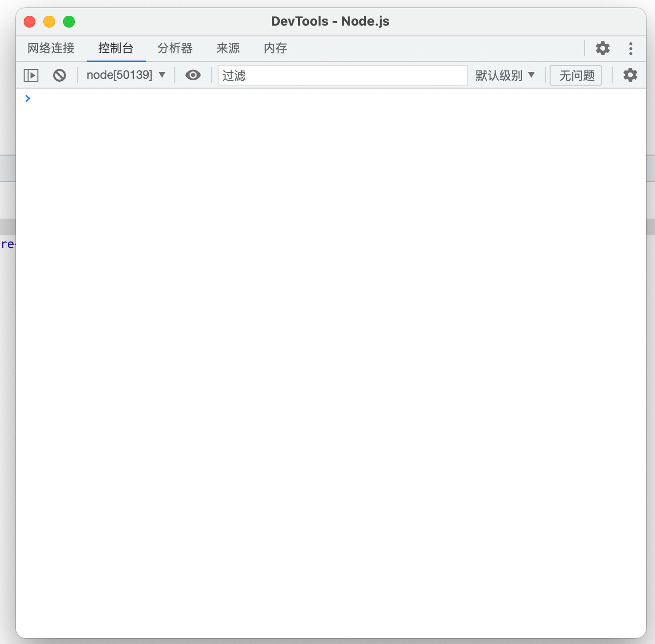Switch to the 分析器 tab

[x=175, y=48]
